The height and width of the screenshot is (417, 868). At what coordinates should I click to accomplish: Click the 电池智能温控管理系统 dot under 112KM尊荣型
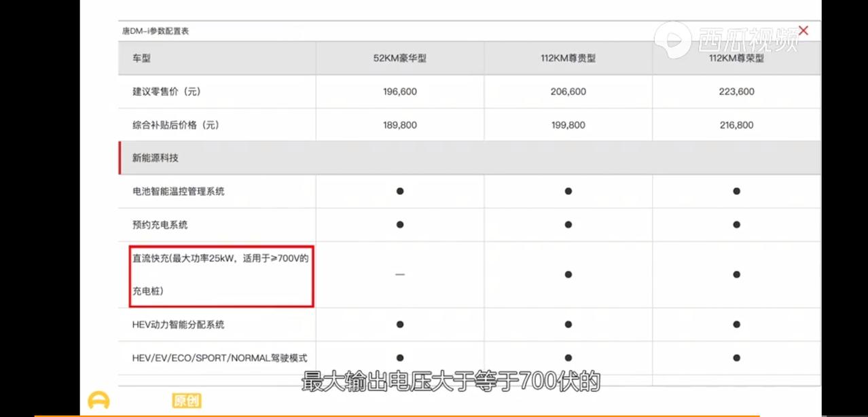tap(736, 192)
